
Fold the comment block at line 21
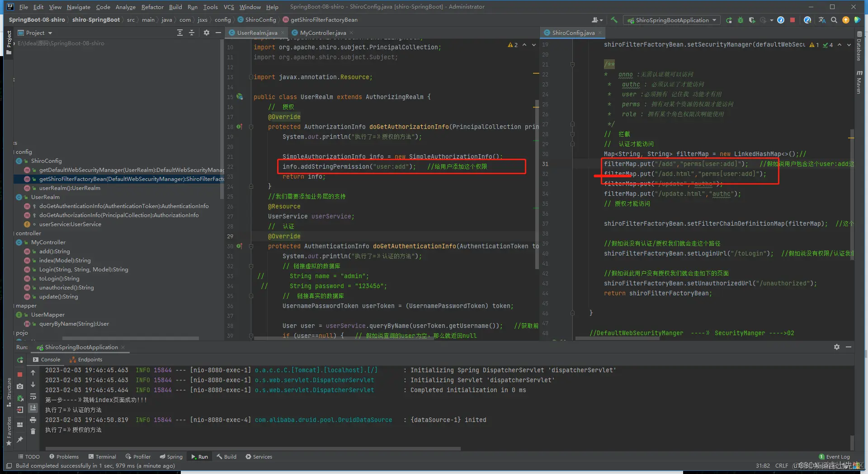pos(572,64)
